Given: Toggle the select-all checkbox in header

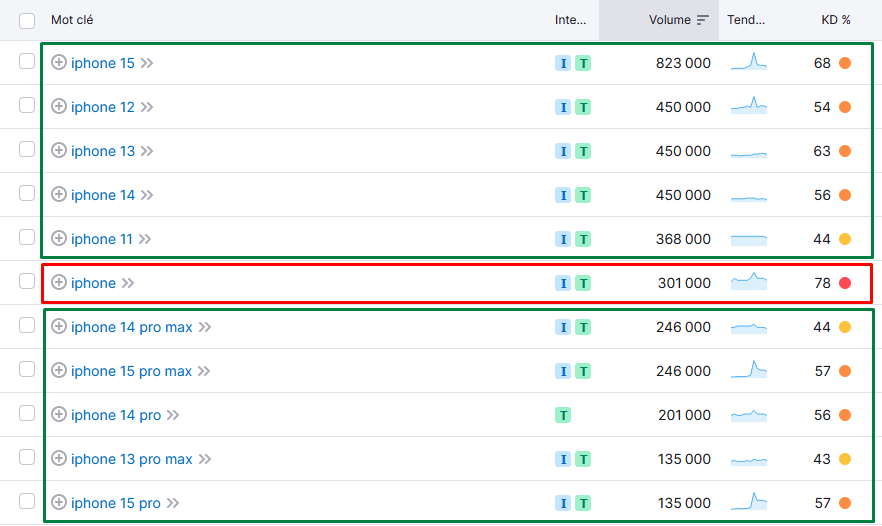Looking at the screenshot, I should [27, 21].
